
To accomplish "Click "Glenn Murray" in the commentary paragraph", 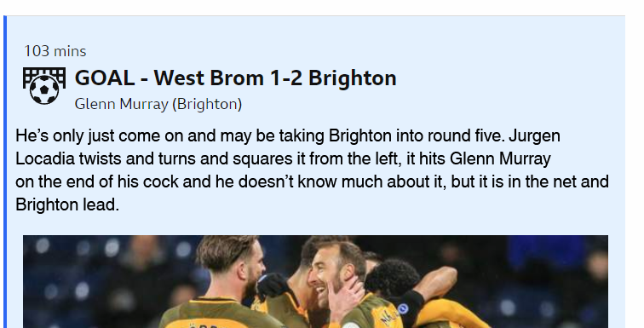I will pos(500,158).
